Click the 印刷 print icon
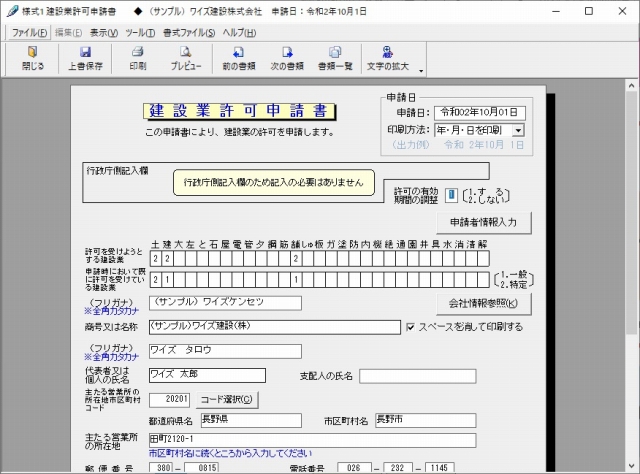Image resolution: width=640 pixels, height=474 pixels. [137, 58]
